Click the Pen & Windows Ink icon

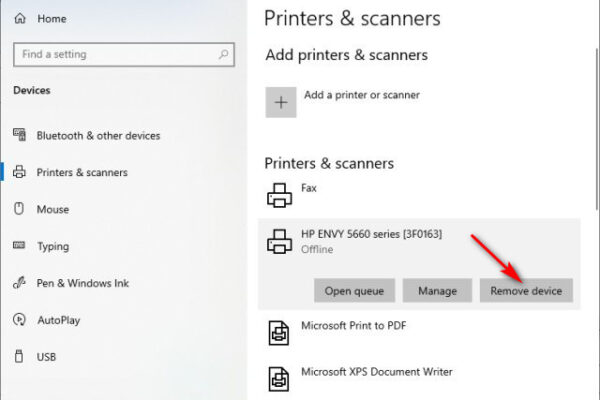(x=19, y=282)
